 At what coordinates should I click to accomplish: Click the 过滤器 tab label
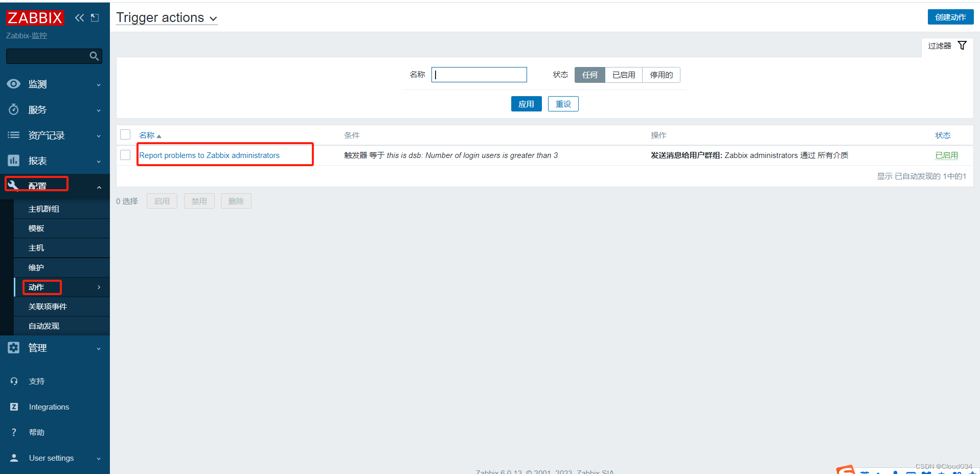tap(940, 46)
